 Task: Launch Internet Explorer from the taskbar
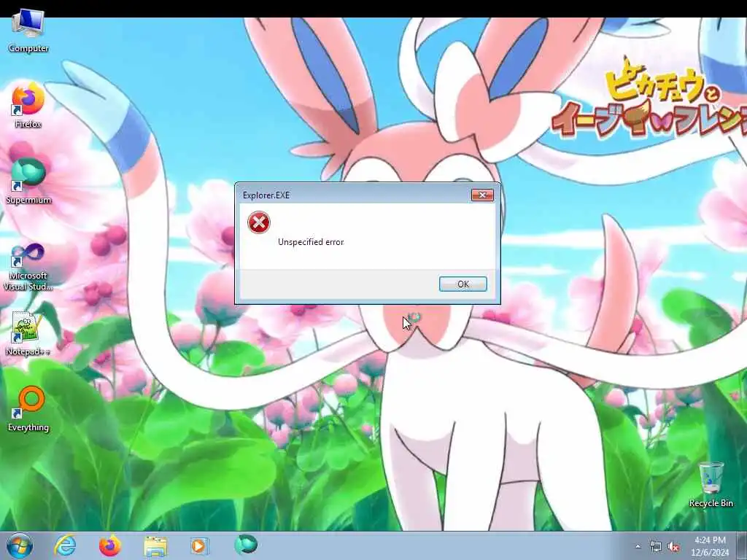pyautogui.click(x=65, y=545)
